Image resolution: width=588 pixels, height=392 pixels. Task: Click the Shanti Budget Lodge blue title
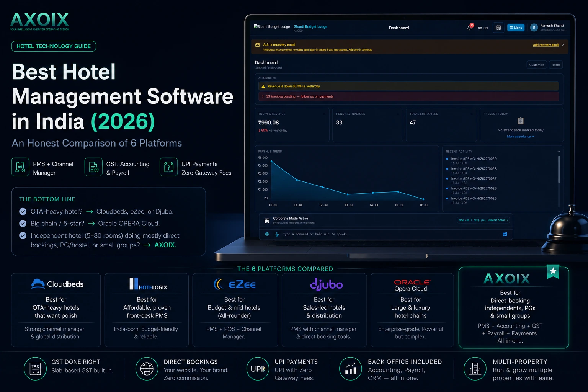[x=310, y=27]
